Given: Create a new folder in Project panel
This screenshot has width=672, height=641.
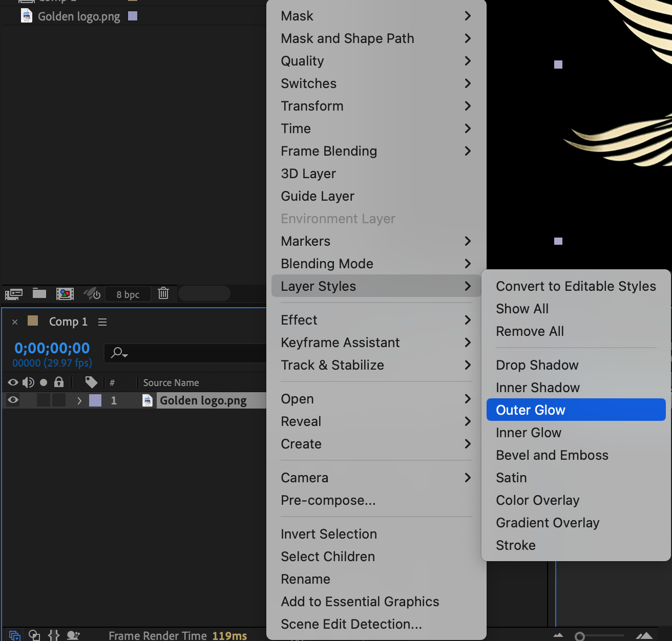Looking at the screenshot, I should [x=39, y=293].
